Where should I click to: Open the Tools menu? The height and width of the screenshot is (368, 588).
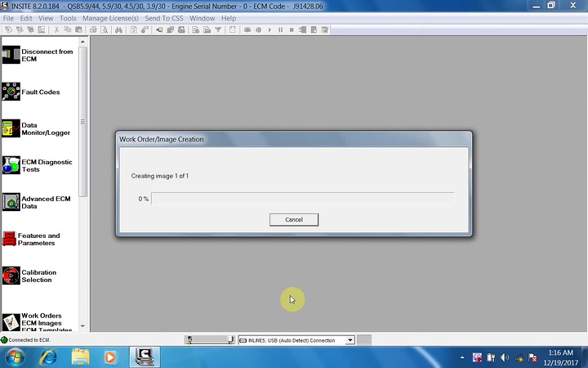pos(68,18)
